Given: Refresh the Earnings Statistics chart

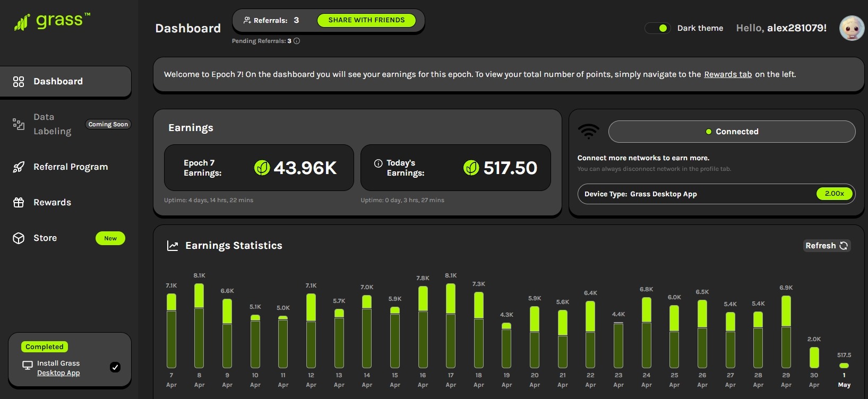Looking at the screenshot, I should (826, 246).
